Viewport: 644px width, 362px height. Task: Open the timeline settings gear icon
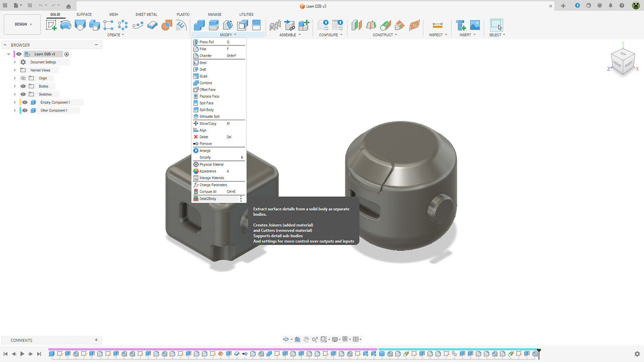pyautogui.click(x=637, y=354)
